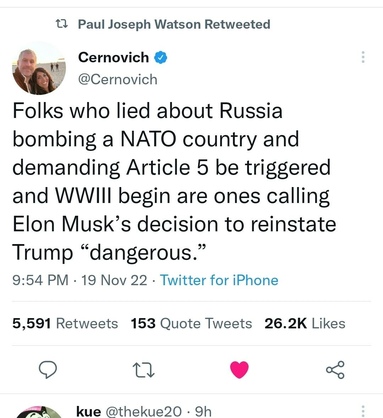
Task: Click the Cernovich display name
Action: [x=113, y=57]
